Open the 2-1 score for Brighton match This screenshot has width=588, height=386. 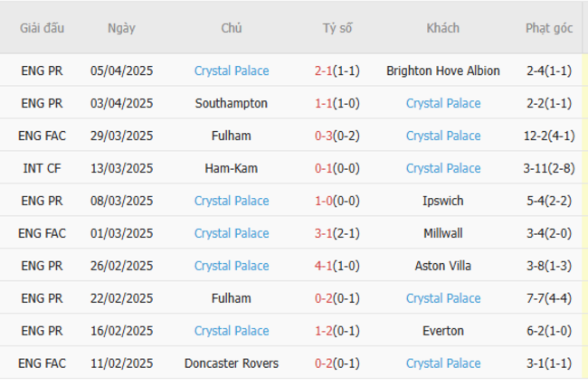click(324, 71)
